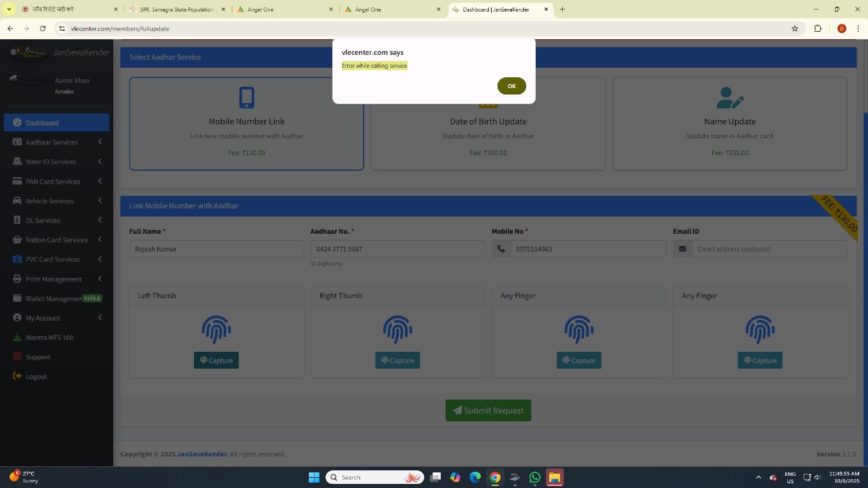868x488 pixels.
Task: Bookmark this page with the star icon
Action: pyautogui.click(x=795, y=28)
